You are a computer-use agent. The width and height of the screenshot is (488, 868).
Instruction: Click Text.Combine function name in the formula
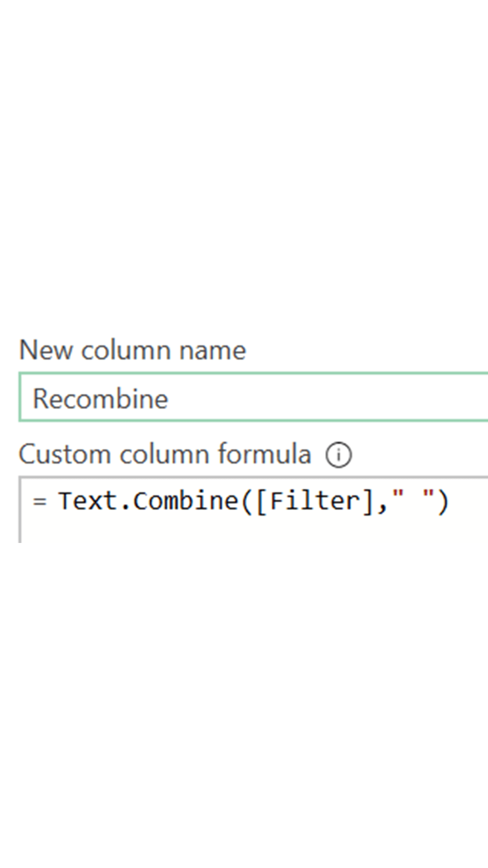[x=148, y=501]
